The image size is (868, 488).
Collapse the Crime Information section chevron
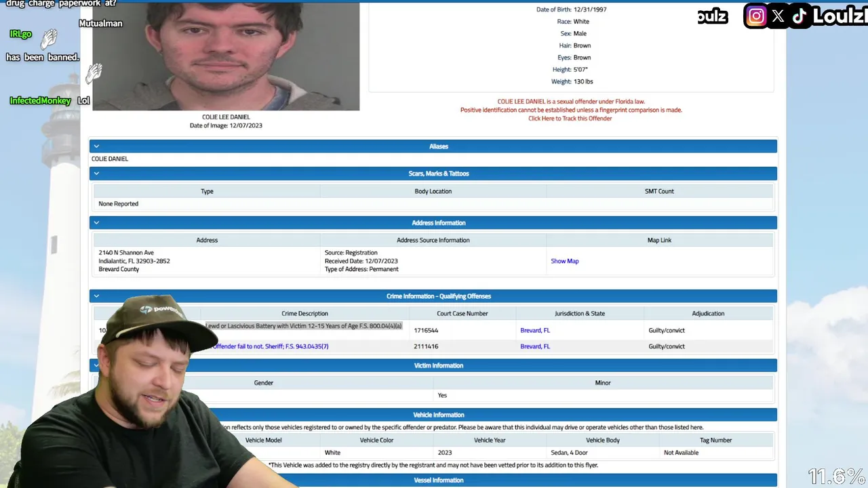96,296
